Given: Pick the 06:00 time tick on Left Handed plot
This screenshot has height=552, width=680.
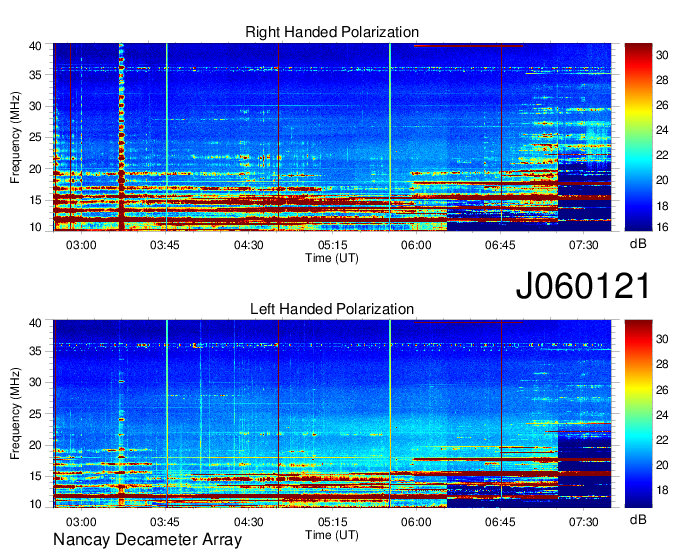Looking at the screenshot, I should coord(416,522).
